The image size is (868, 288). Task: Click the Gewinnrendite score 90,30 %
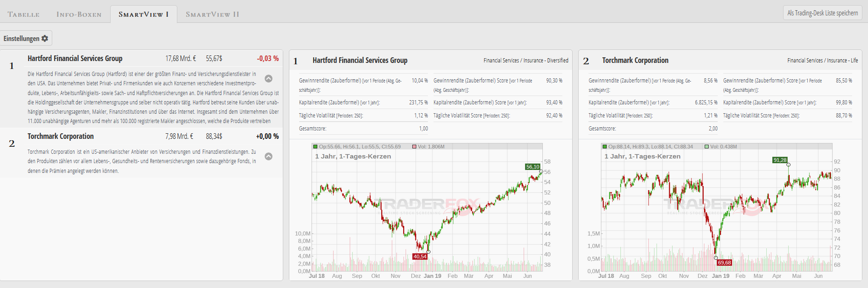coord(554,81)
